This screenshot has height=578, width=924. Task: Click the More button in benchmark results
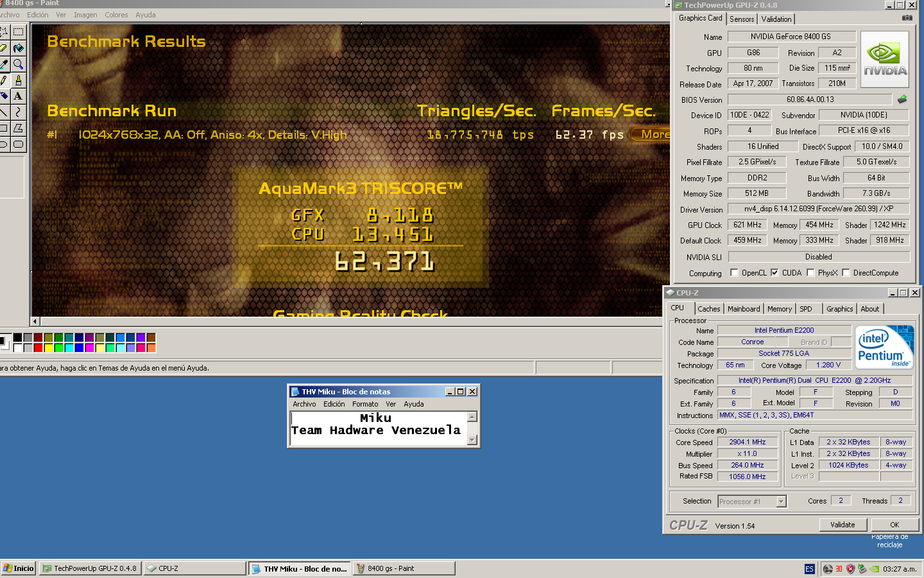[x=651, y=134]
